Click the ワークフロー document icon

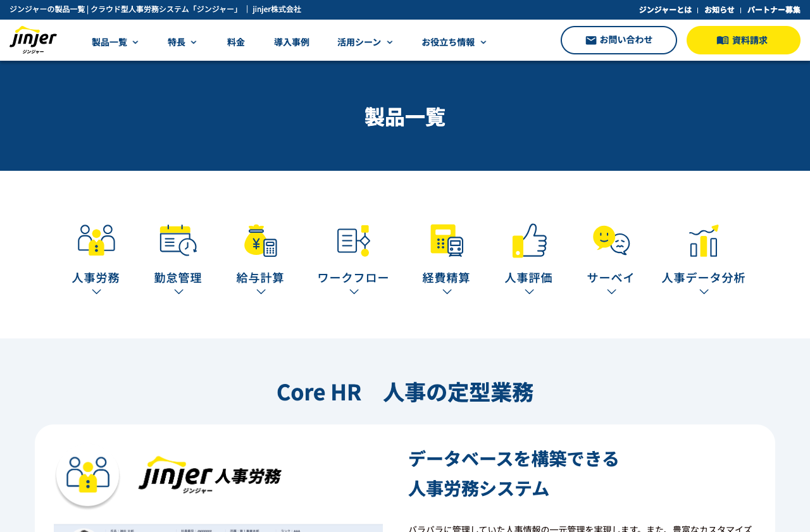(352, 239)
